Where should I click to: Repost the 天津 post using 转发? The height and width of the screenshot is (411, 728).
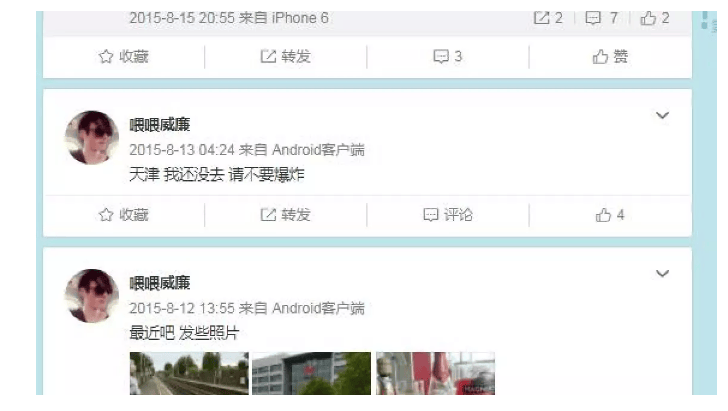[285, 215]
